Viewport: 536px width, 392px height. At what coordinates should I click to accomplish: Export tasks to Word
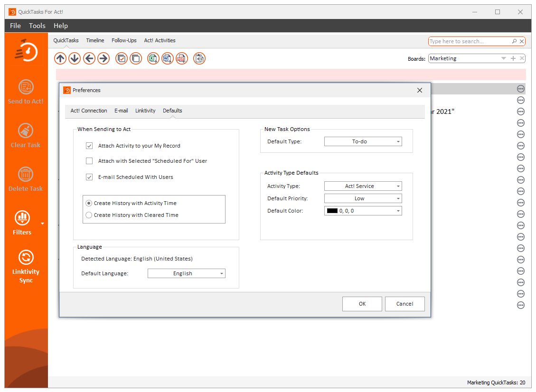click(168, 58)
